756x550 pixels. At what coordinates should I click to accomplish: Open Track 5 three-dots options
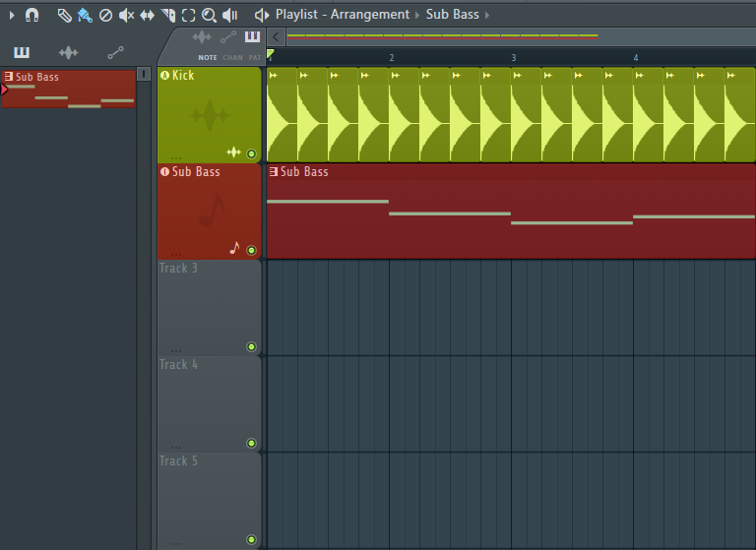pyautogui.click(x=176, y=543)
